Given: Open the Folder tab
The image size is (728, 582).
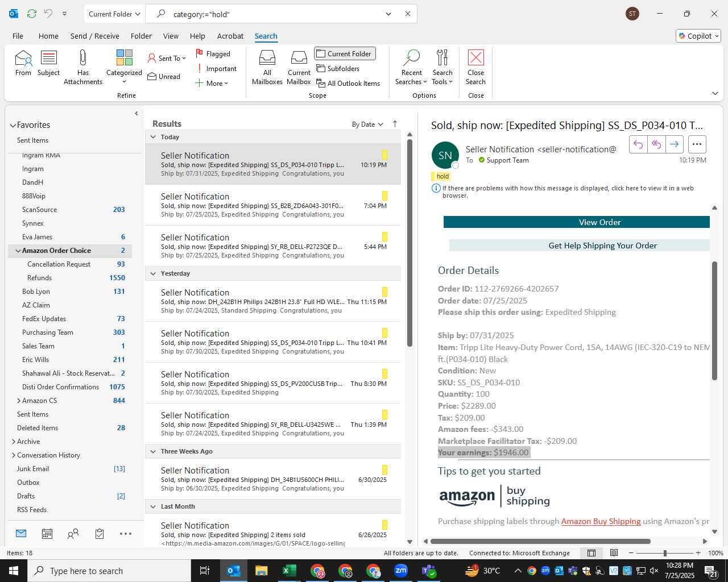Looking at the screenshot, I should click(141, 36).
